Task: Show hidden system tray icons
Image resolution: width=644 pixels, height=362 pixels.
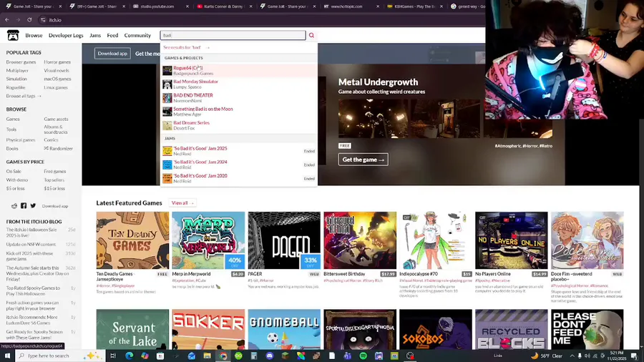Action: (572, 356)
